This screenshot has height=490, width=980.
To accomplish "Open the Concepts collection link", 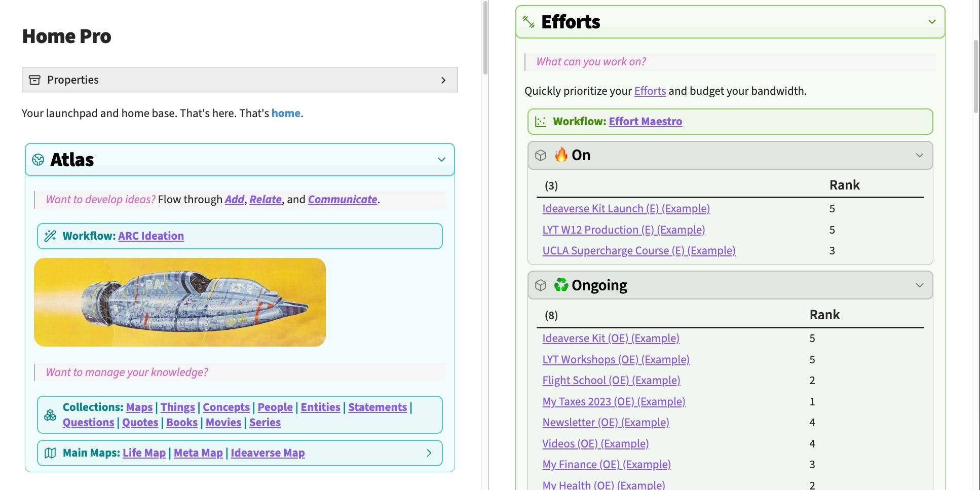I will pos(227,407).
